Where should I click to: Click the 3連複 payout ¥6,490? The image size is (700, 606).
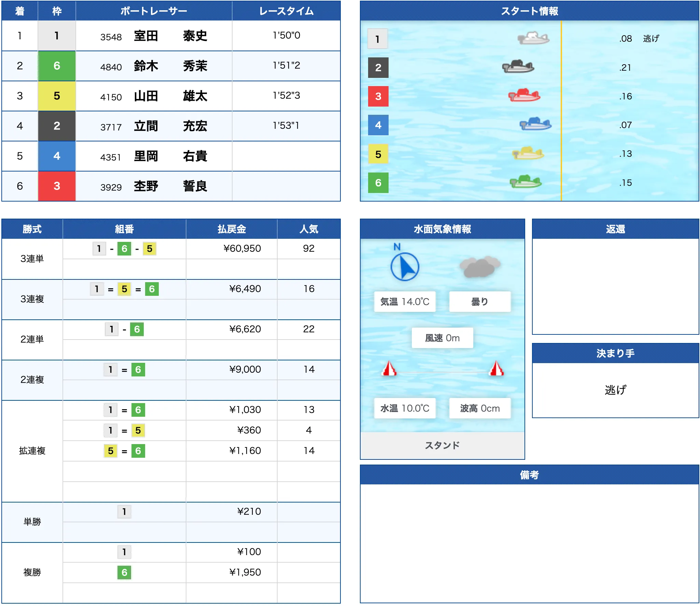[245, 289]
